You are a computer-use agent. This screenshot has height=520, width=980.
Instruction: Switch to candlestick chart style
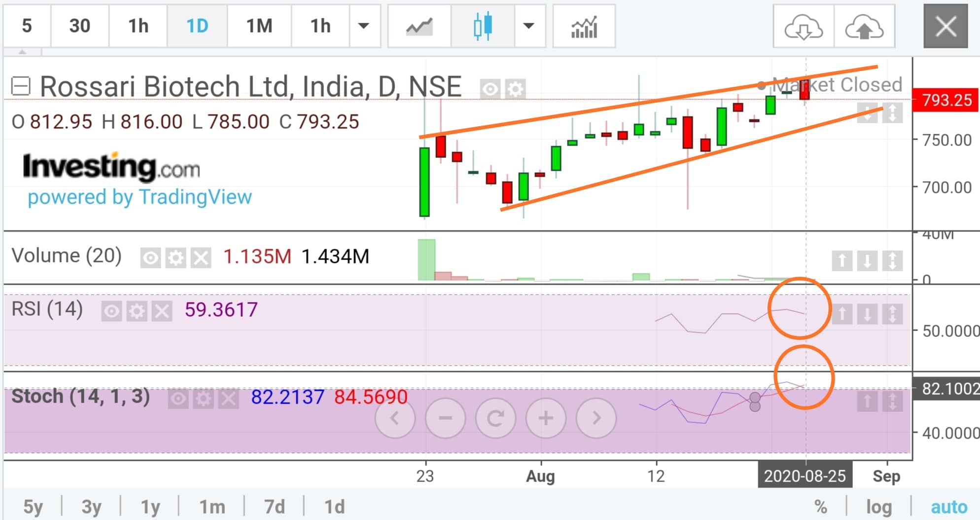[483, 26]
